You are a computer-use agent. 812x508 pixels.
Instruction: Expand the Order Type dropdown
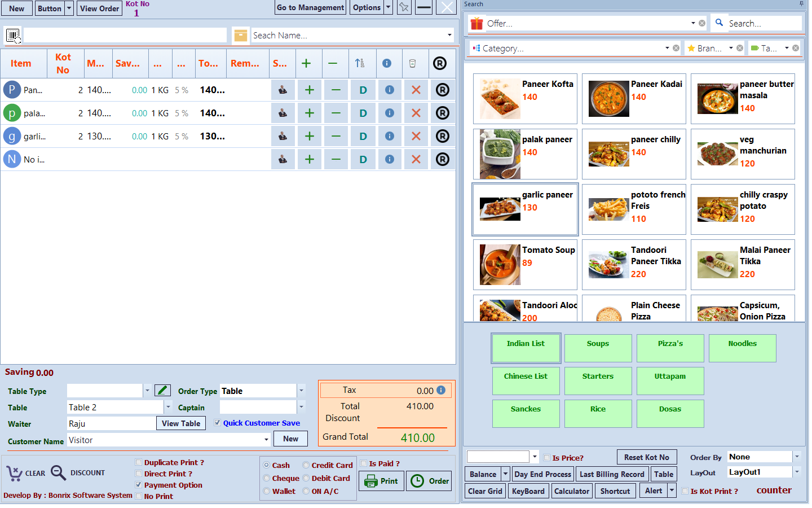pyautogui.click(x=301, y=391)
